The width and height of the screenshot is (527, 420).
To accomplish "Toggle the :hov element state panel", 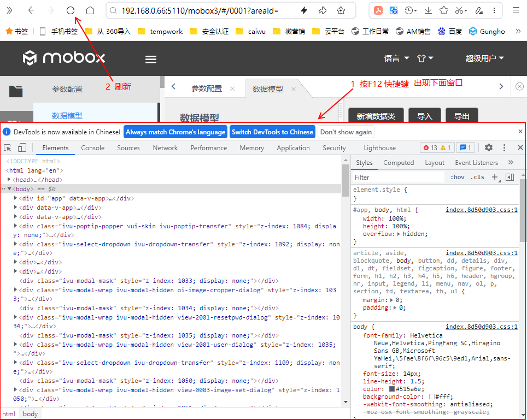I will point(457,177).
